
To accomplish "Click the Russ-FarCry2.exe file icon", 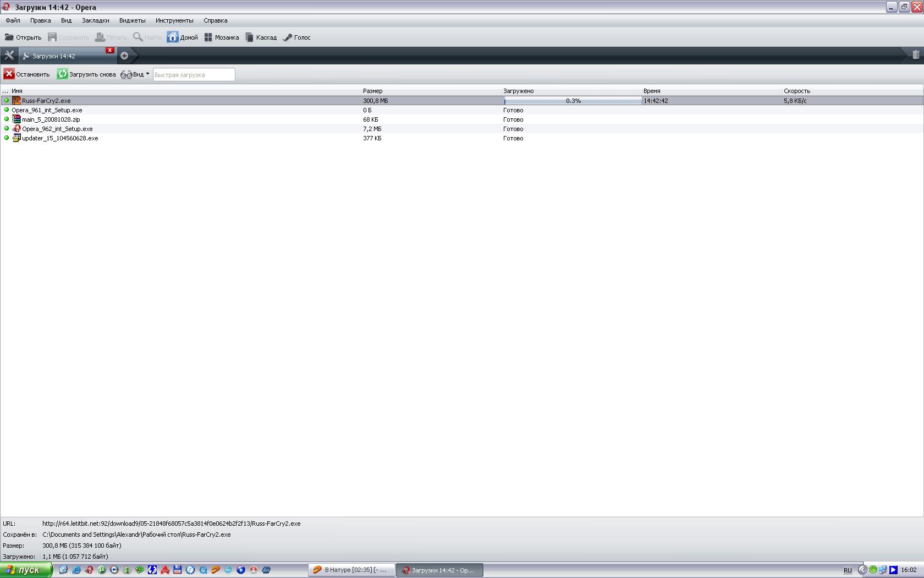I will [x=16, y=100].
